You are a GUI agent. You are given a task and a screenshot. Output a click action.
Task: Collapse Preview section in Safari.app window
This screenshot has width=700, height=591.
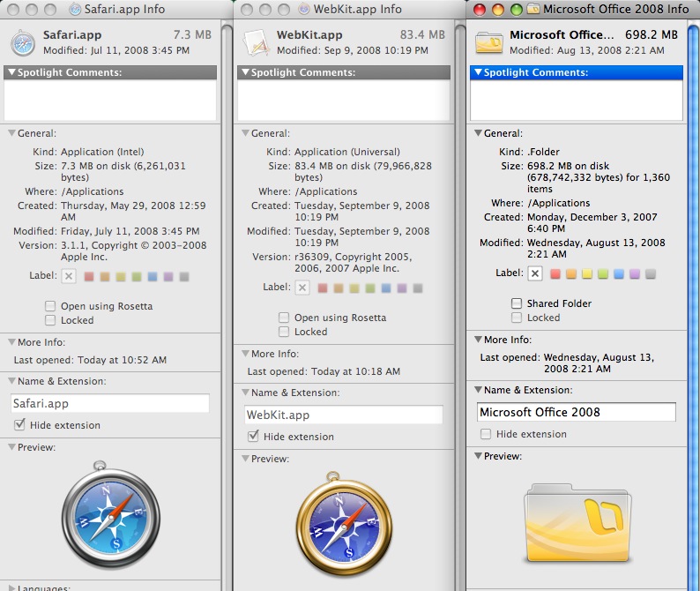12,446
